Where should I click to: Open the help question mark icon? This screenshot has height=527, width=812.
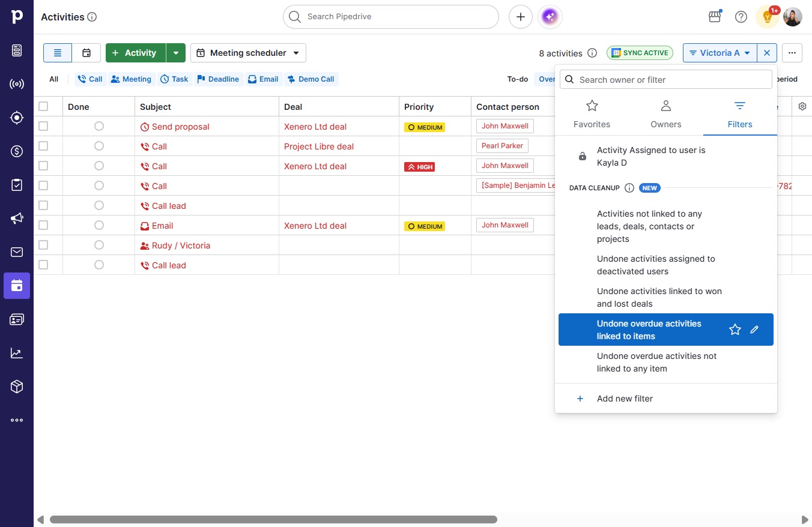coord(741,17)
